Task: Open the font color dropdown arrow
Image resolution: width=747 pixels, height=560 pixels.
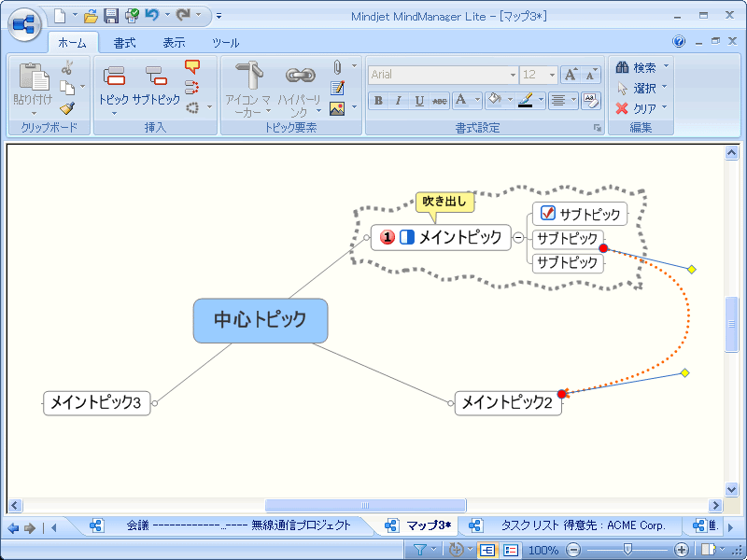Action: (x=478, y=101)
